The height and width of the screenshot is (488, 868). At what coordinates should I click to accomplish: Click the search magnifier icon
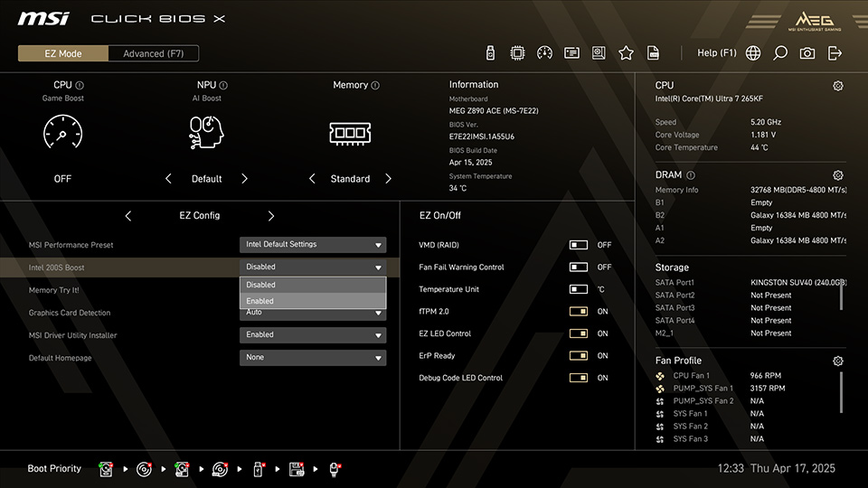pyautogui.click(x=780, y=53)
